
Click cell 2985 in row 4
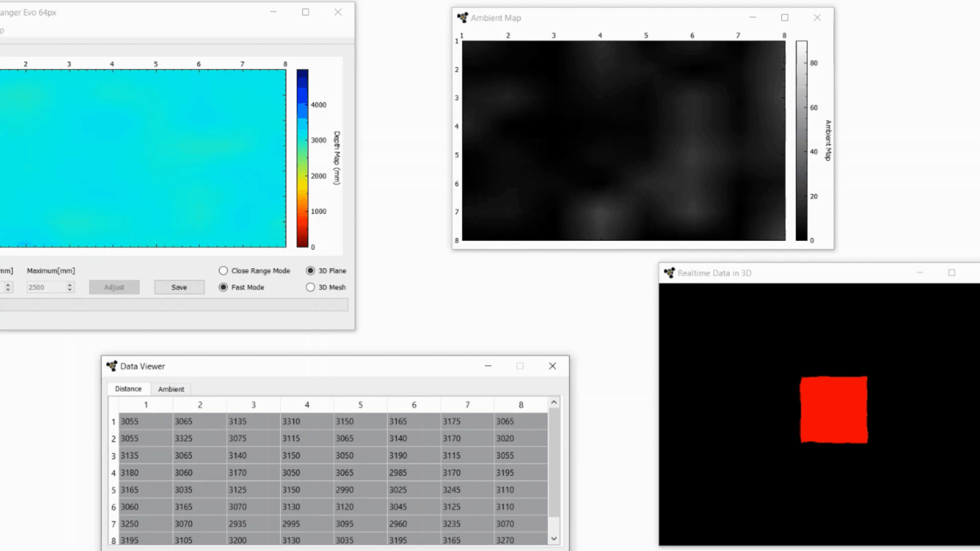pyautogui.click(x=414, y=472)
